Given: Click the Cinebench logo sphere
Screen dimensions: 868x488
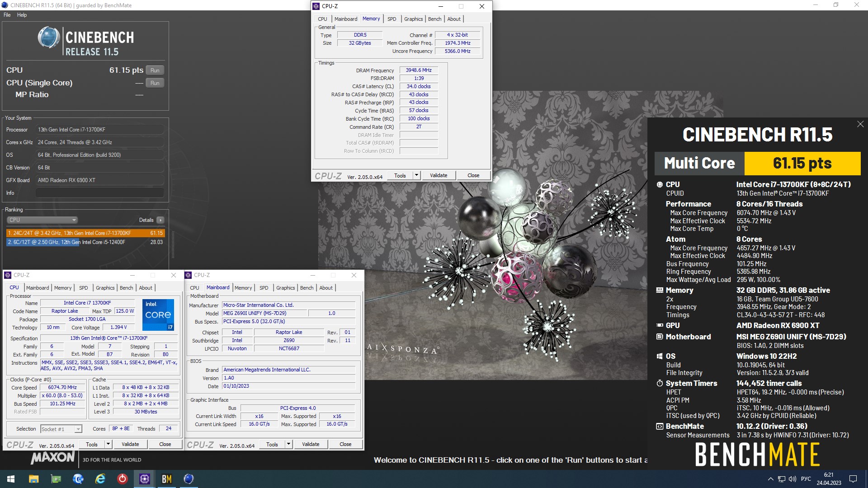Looking at the screenshot, I should tap(49, 37).
